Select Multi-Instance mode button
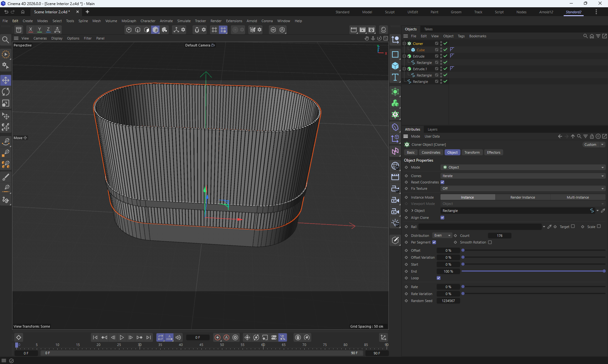608x364 pixels. pyautogui.click(x=578, y=197)
